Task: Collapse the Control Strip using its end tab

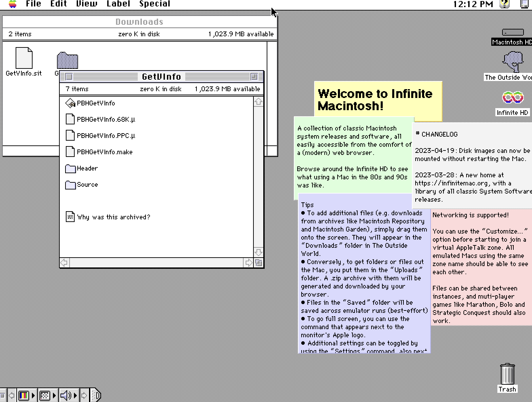Action: (x=96, y=395)
